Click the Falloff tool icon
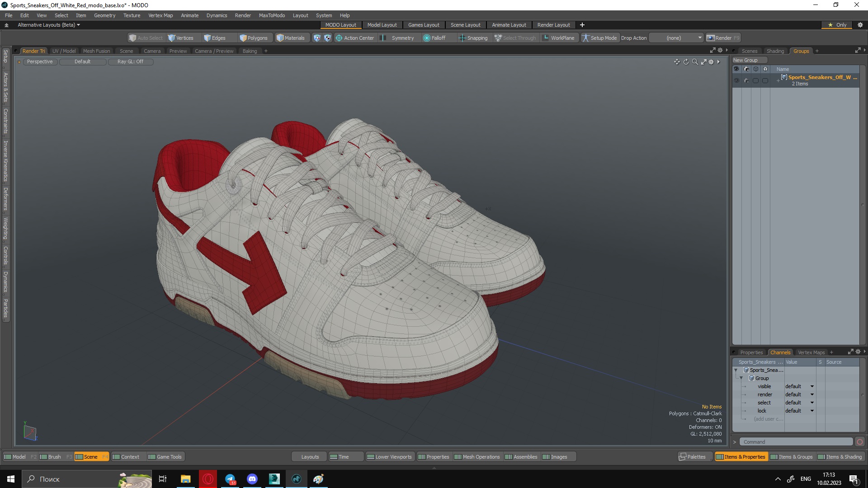This screenshot has width=868, height=488. coord(426,38)
